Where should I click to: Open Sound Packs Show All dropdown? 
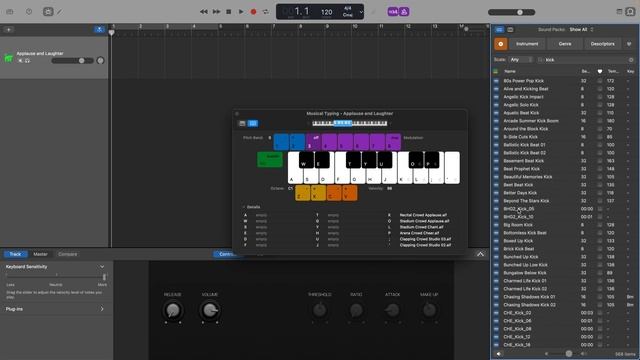point(581,29)
